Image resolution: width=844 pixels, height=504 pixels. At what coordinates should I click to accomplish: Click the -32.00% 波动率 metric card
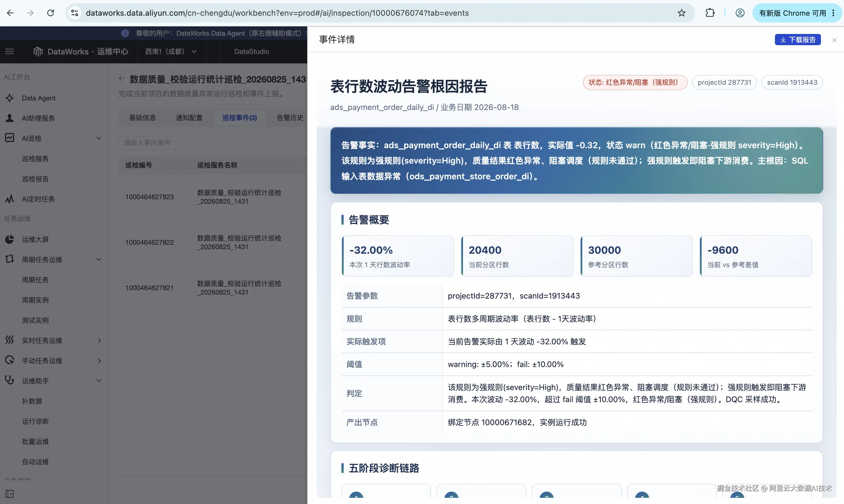coord(398,256)
